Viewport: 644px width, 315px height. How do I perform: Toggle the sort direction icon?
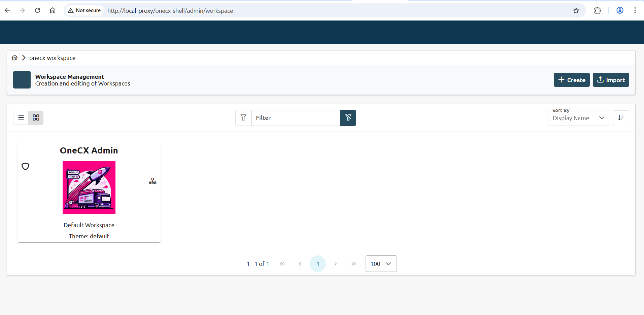point(621,118)
